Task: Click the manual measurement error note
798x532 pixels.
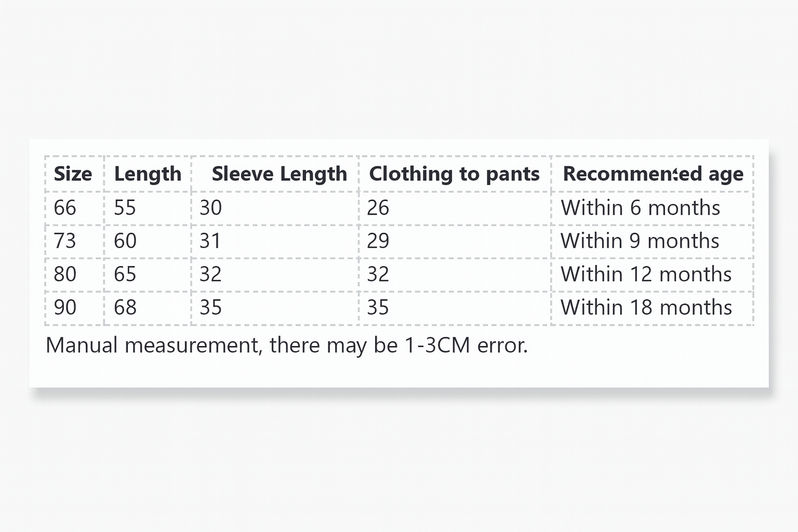Action: click(287, 345)
